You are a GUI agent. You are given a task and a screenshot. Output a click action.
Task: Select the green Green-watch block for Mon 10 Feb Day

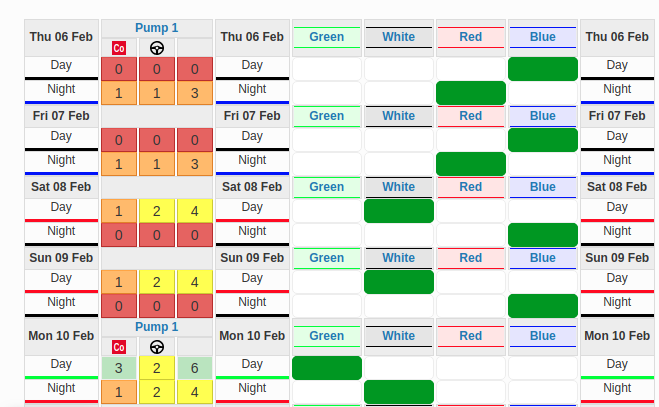[326, 368]
